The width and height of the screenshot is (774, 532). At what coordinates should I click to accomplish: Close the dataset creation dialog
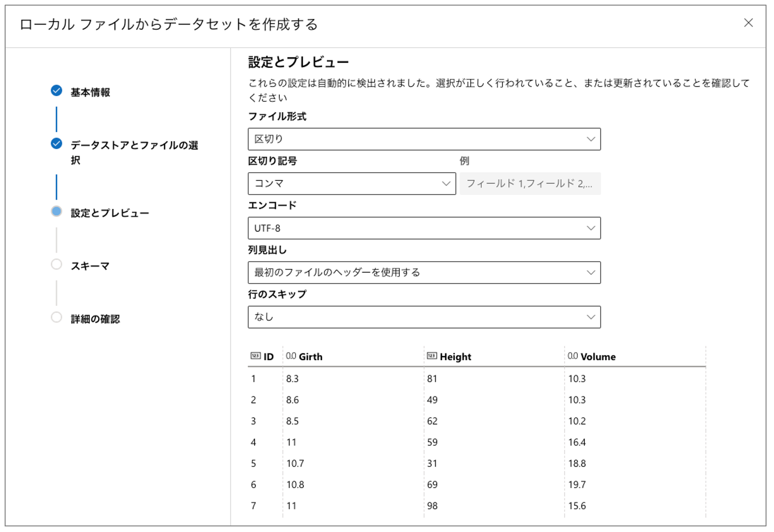(x=749, y=23)
